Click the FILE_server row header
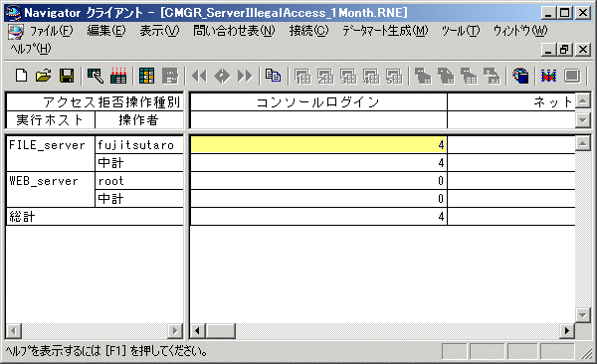The height and width of the screenshot is (364, 597). point(51,153)
